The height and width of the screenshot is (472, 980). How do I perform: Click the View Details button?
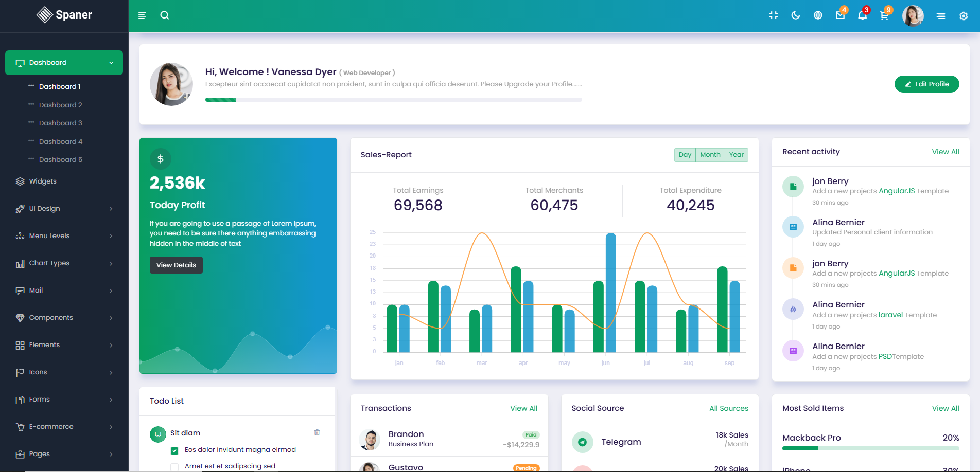pos(176,265)
